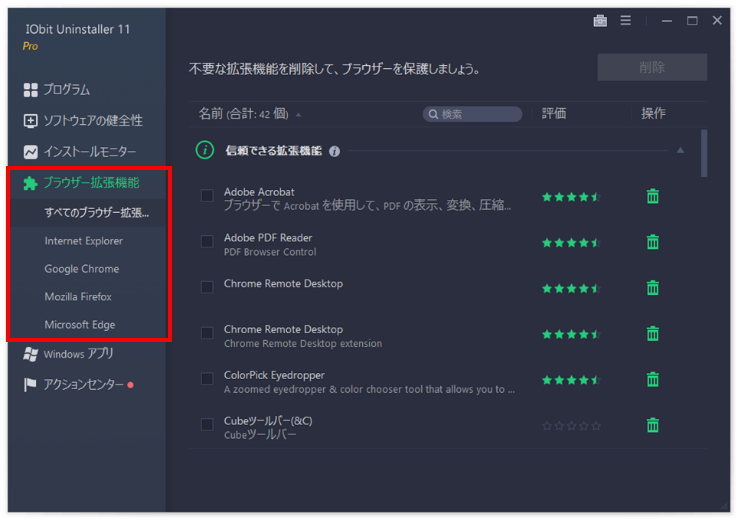Select ColorPick Eyedropper checkbox

click(x=207, y=379)
